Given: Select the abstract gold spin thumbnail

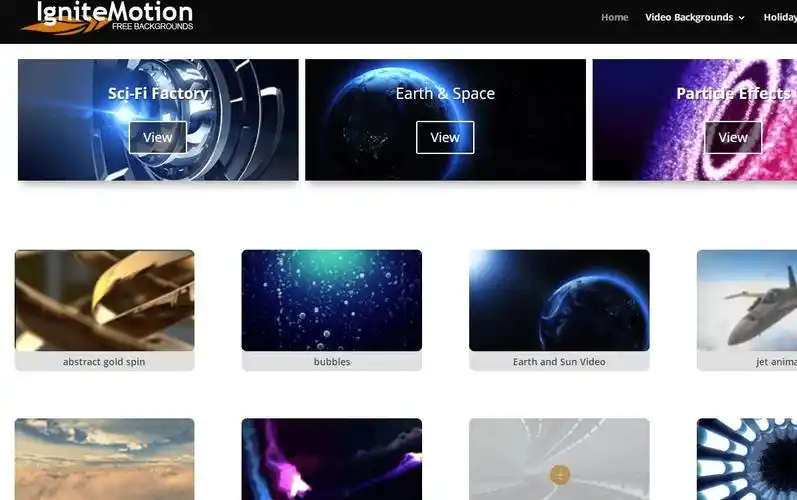Looking at the screenshot, I should click(104, 300).
